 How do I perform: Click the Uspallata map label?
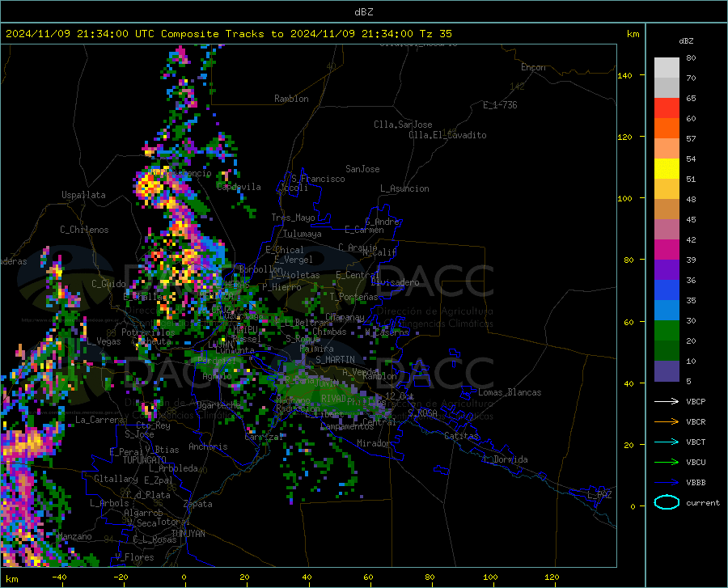(83, 195)
